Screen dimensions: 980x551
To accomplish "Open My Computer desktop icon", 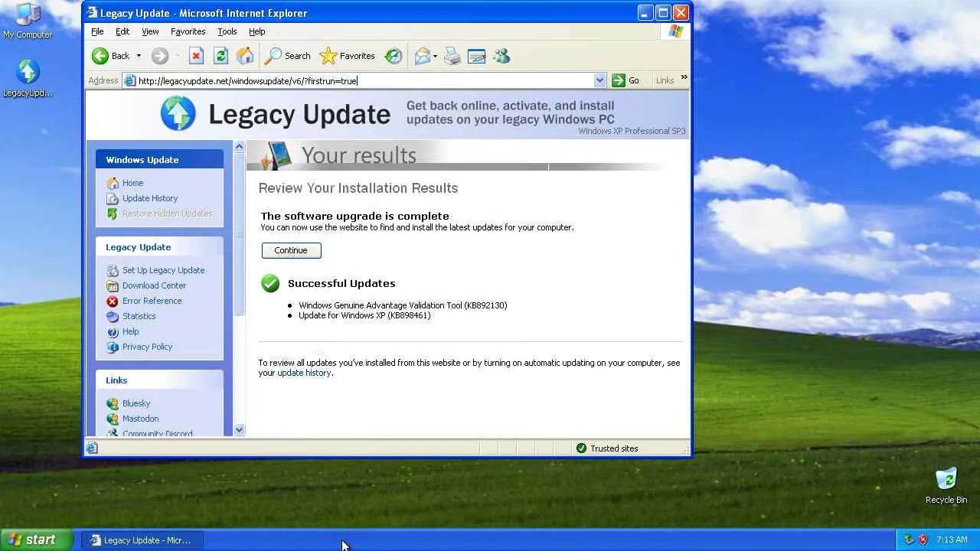I will [28, 21].
